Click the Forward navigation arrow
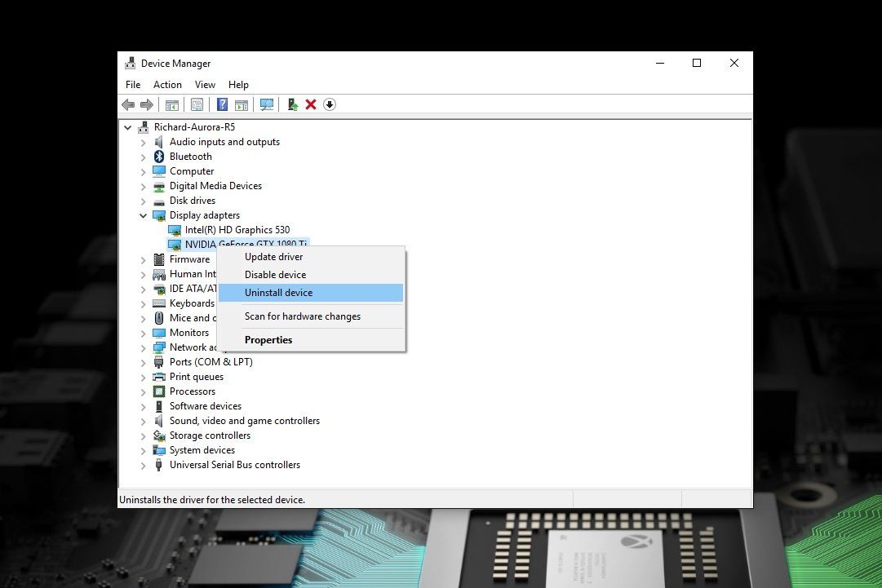882x588 pixels. pos(147,104)
